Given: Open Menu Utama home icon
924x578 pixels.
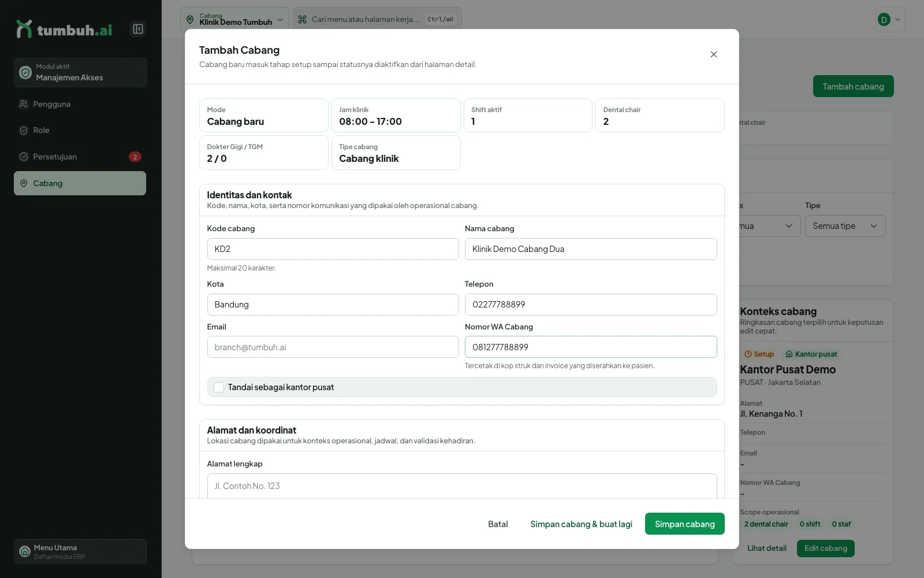Looking at the screenshot, I should coord(25,551).
